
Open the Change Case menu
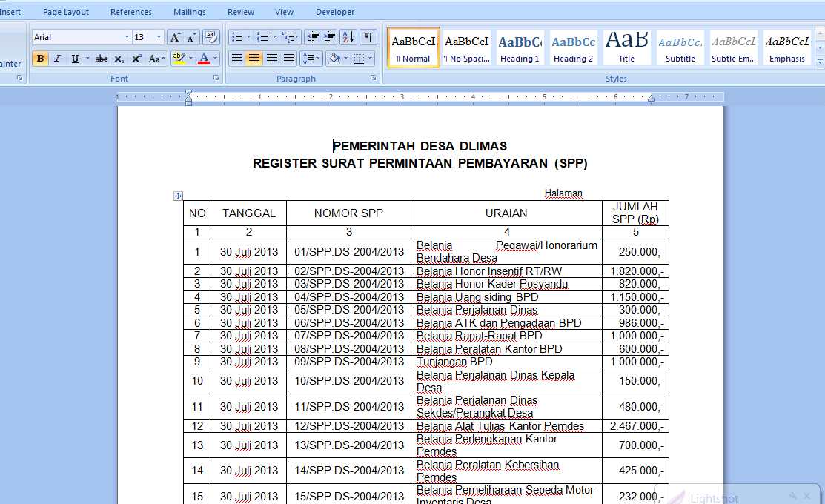click(157, 59)
